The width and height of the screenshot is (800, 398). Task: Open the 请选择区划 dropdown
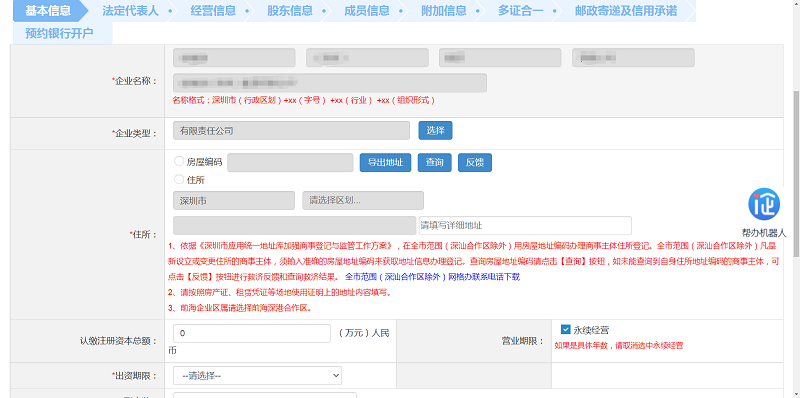pyautogui.click(x=363, y=201)
